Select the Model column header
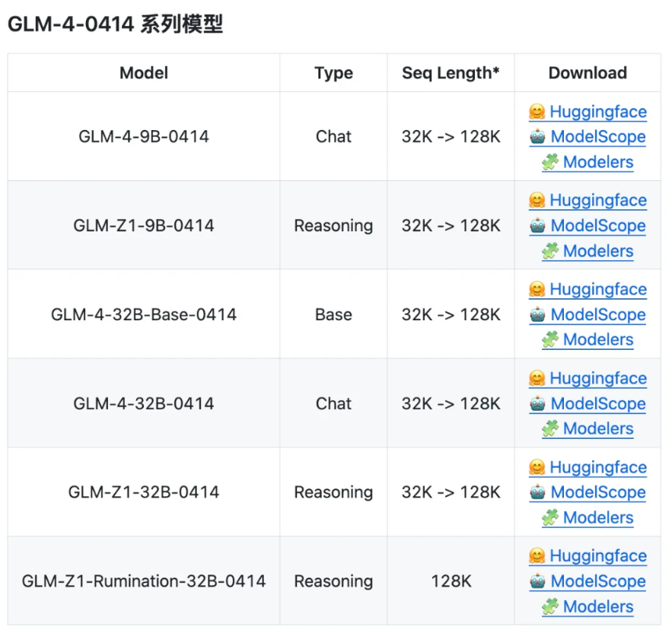This screenshot has width=672, height=633. pyautogui.click(x=144, y=73)
